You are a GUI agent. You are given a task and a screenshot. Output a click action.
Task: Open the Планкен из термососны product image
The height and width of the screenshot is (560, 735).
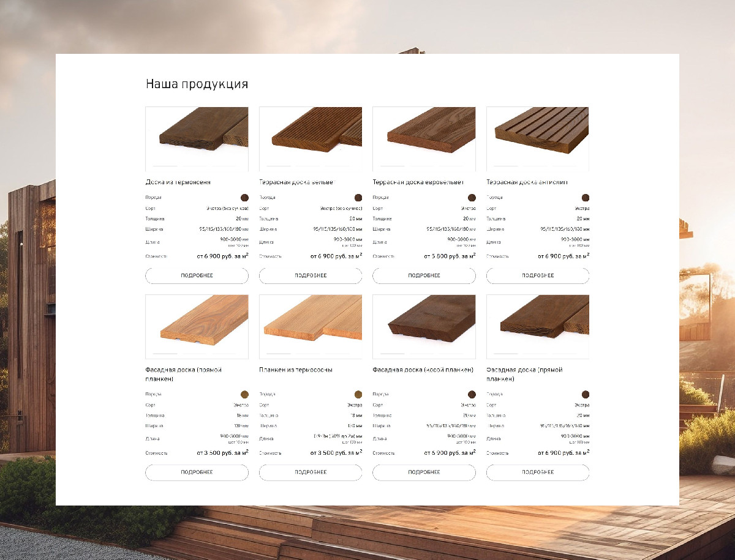(x=311, y=326)
